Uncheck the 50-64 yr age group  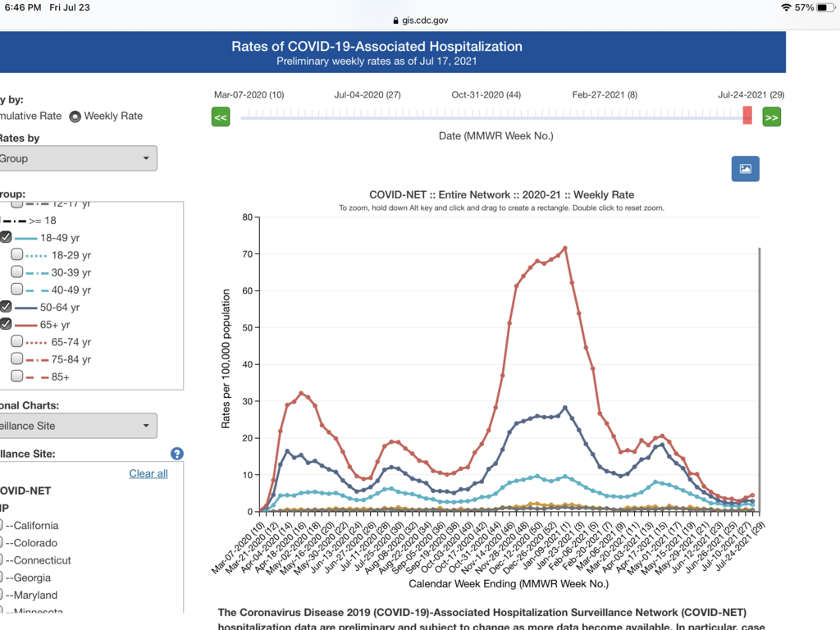(6, 307)
